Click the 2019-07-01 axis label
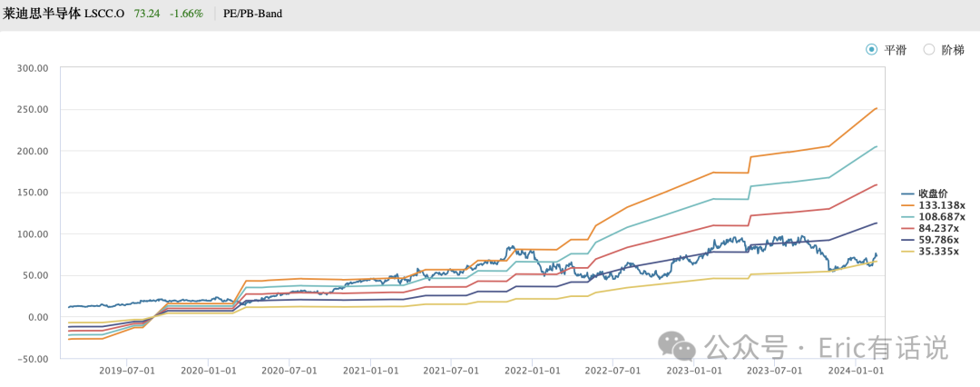 point(127,371)
